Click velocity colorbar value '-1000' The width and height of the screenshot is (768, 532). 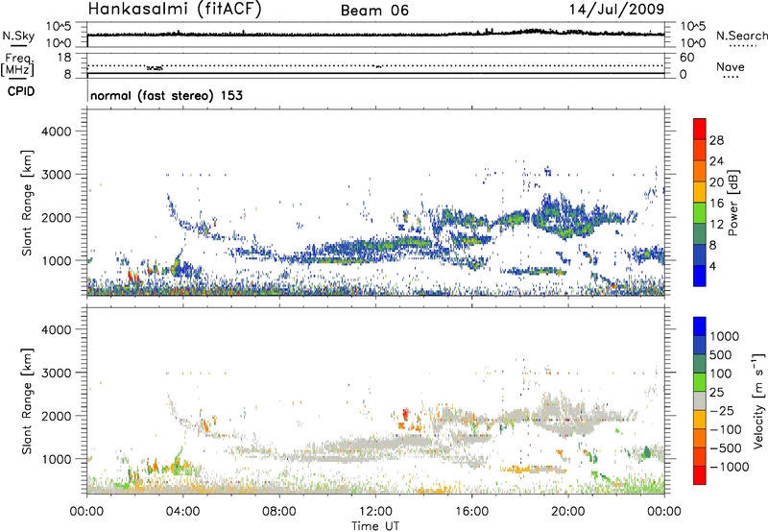(x=730, y=467)
